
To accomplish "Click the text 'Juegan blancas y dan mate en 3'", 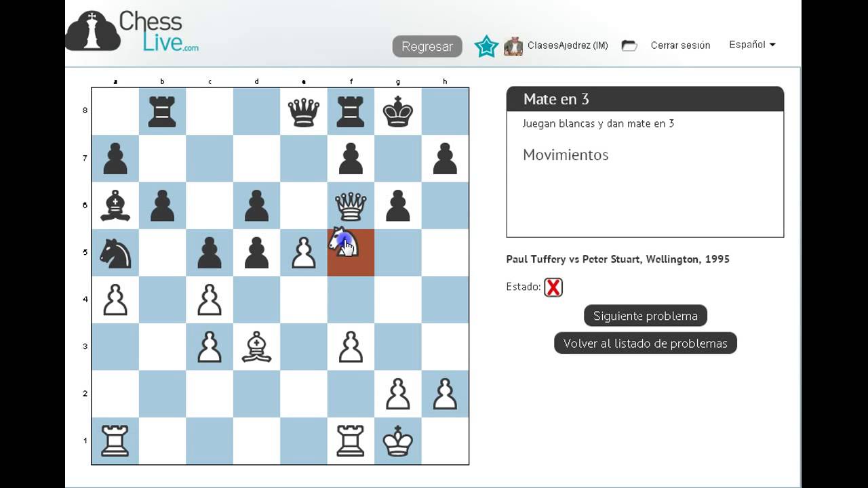I will [x=598, y=123].
